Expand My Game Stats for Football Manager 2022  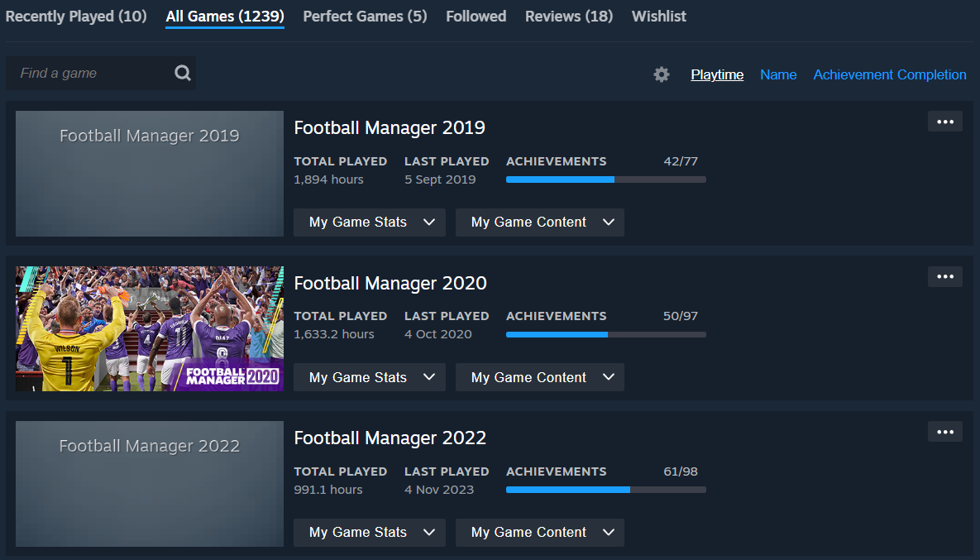tap(370, 533)
